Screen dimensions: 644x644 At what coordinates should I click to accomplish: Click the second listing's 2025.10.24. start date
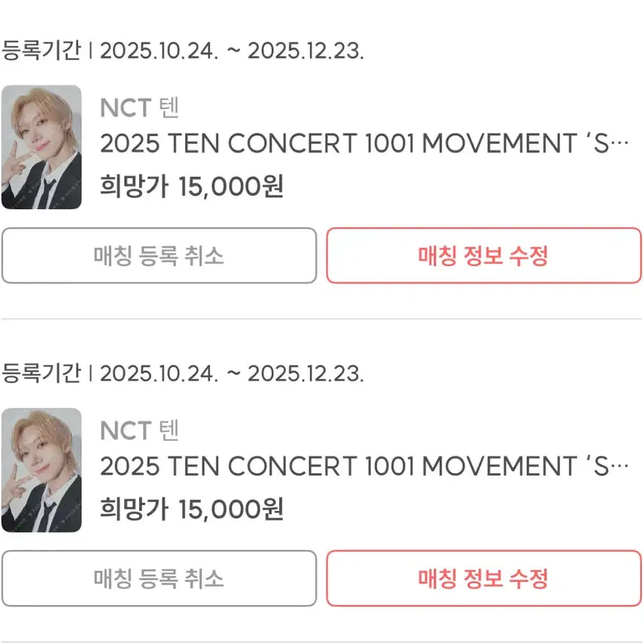(x=159, y=373)
